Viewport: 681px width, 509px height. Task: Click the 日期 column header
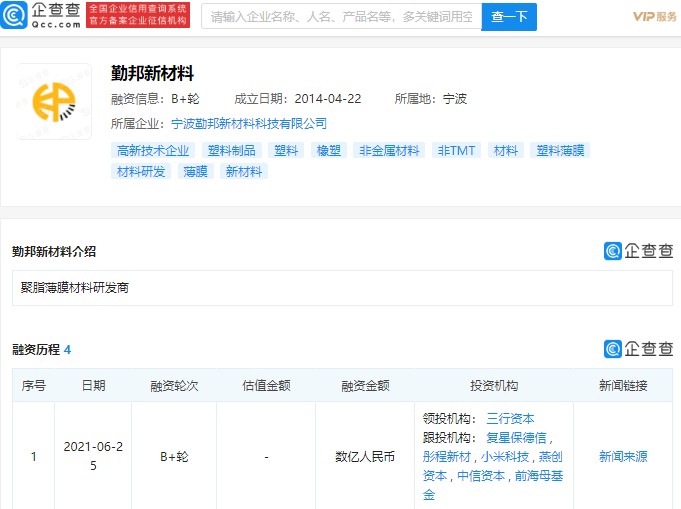[93, 385]
